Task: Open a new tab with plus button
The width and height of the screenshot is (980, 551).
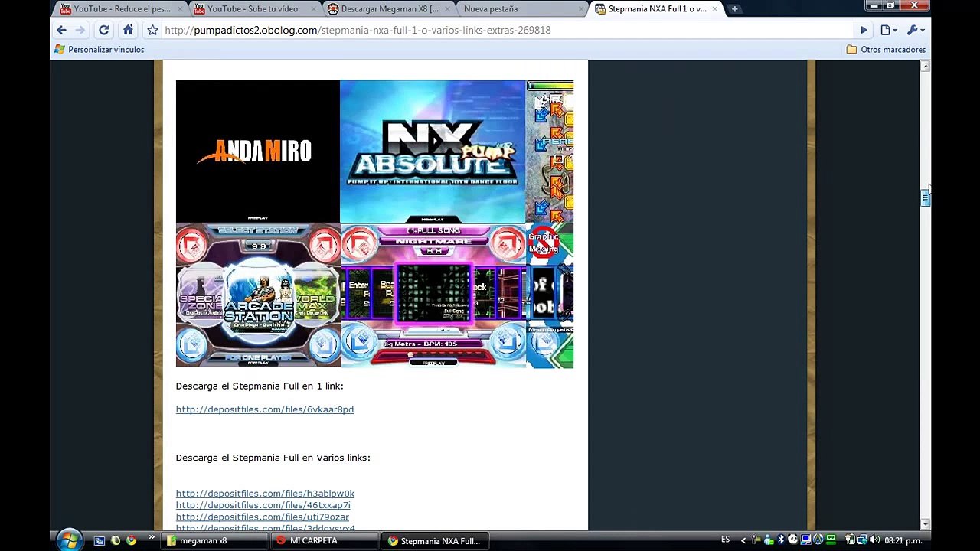Action: [734, 9]
